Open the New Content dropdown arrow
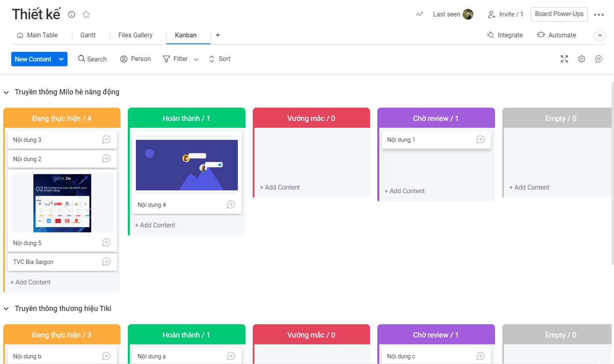 coord(61,59)
